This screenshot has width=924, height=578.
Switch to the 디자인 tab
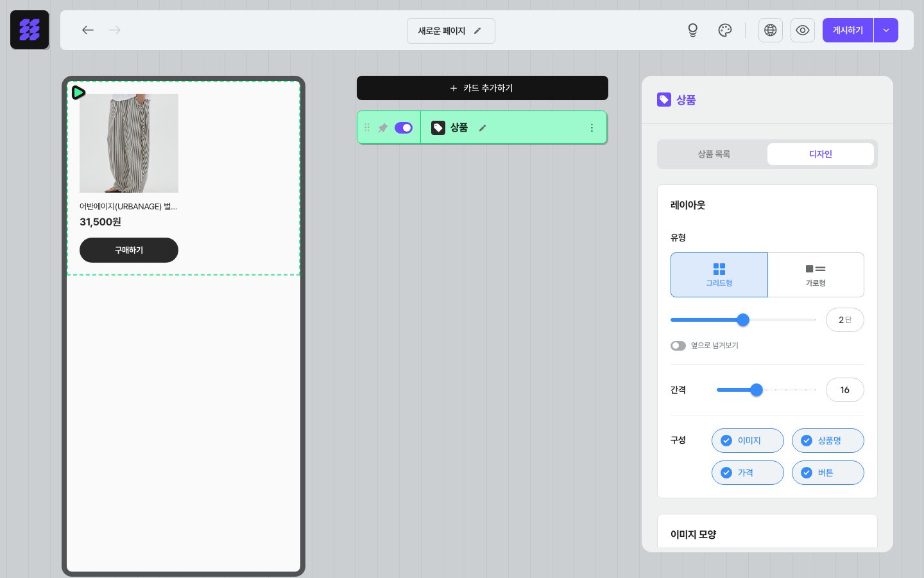[x=821, y=154]
